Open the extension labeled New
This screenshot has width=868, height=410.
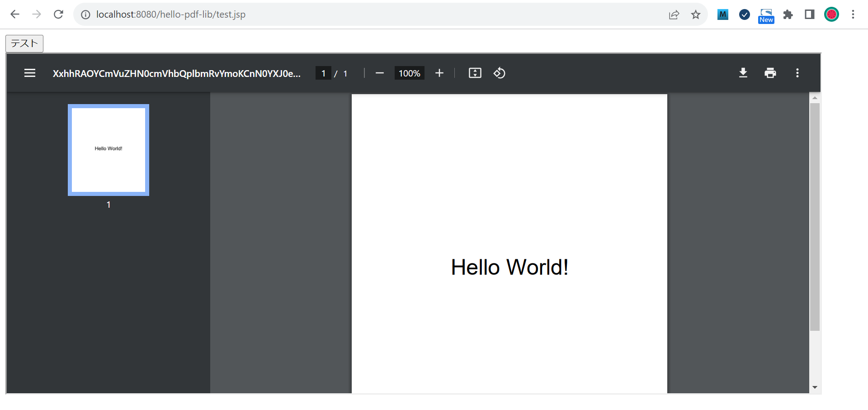click(x=766, y=15)
